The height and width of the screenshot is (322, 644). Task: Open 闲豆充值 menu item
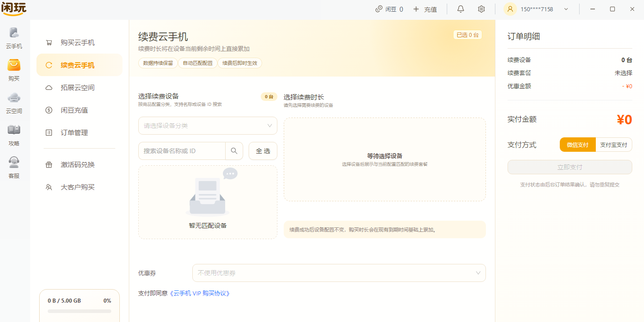tap(80, 110)
